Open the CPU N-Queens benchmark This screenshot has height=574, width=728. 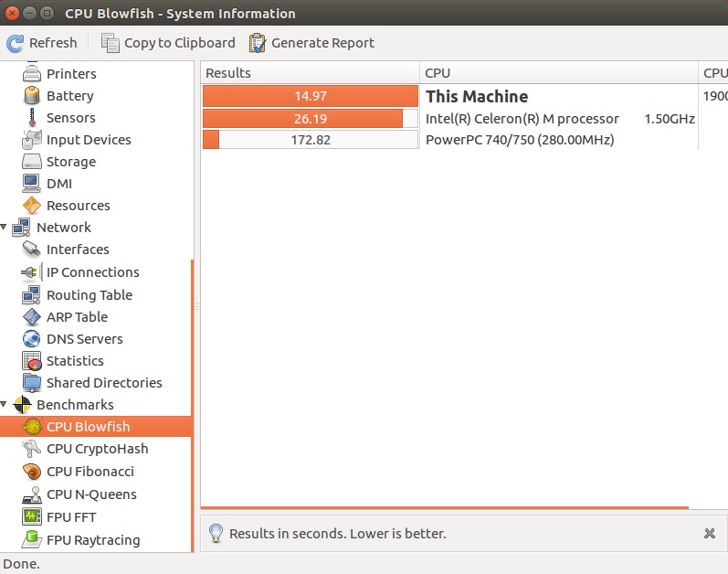point(91,494)
